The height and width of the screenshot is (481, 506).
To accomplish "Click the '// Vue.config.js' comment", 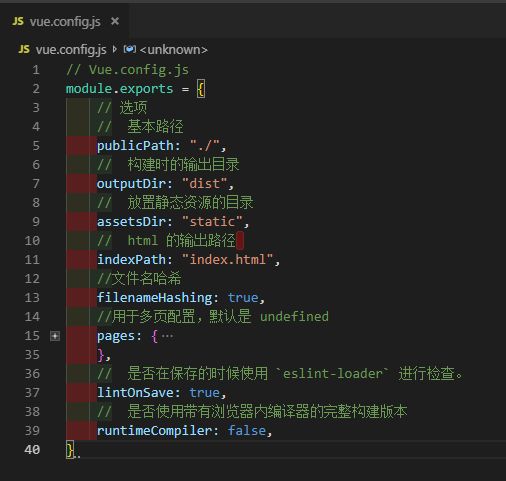I will [127, 70].
